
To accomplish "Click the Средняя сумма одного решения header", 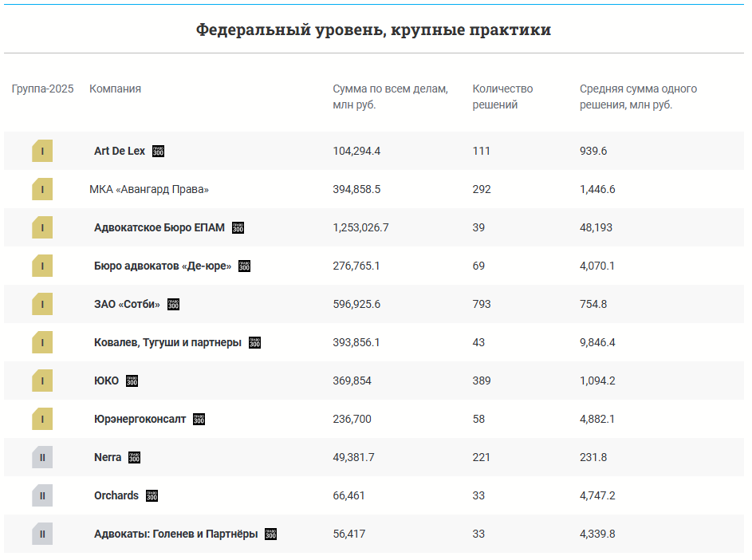I will click(x=638, y=97).
